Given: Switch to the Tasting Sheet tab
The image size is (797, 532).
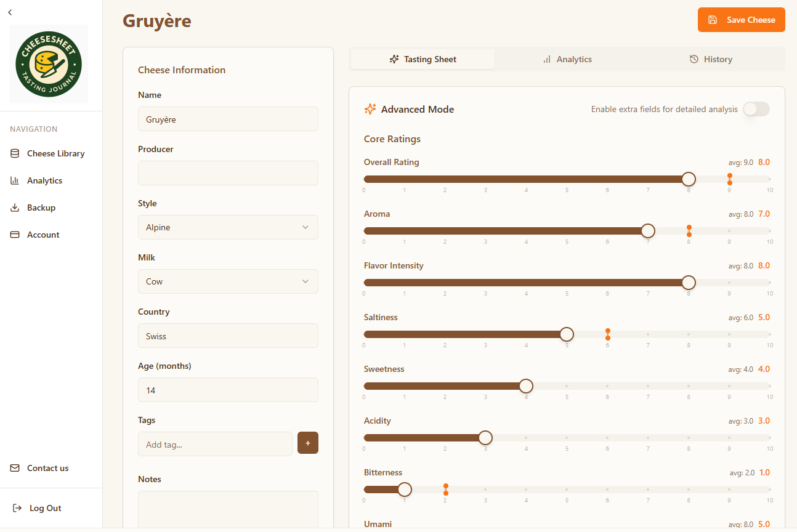Looking at the screenshot, I should pyautogui.click(x=423, y=59).
